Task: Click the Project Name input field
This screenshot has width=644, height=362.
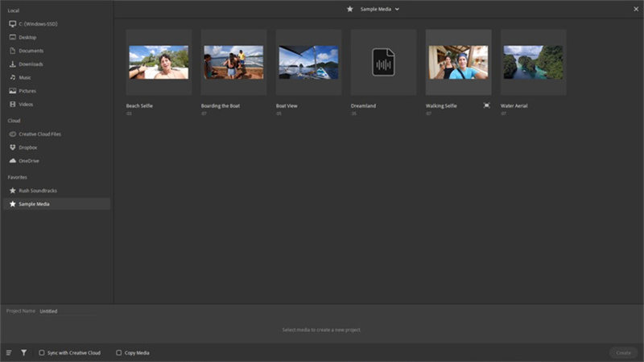Action: (x=68, y=311)
